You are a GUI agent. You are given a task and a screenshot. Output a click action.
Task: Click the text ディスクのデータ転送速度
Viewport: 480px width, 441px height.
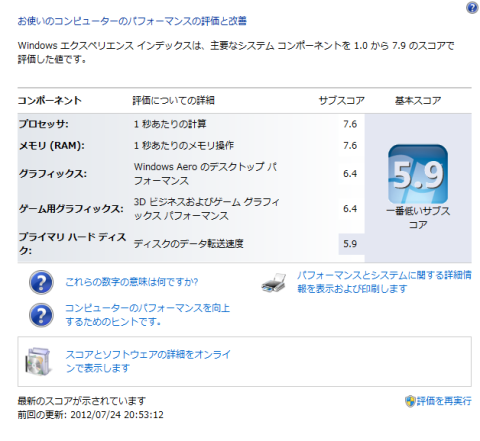[x=188, y=244]
